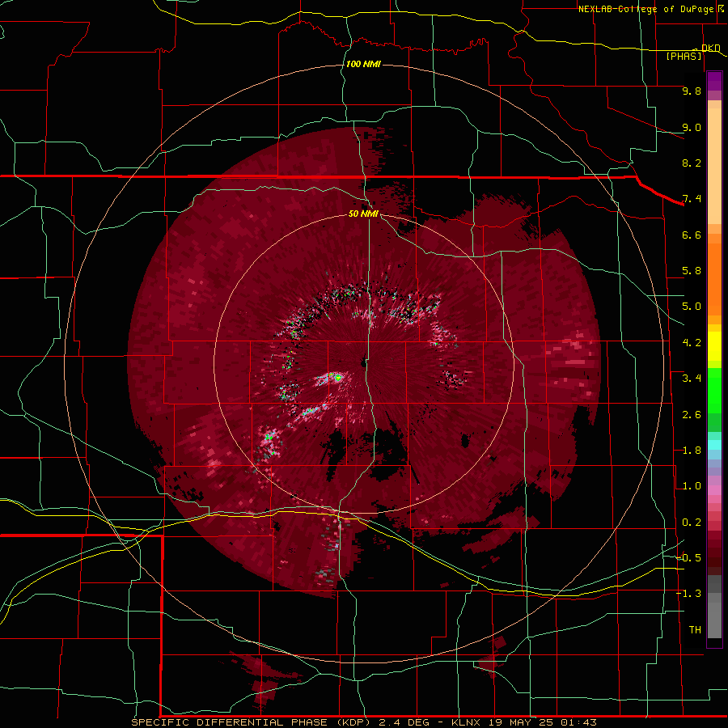Click the bright green KDP core southwest of radar
This screenshot has width=728, height=728.
(337, 378)
